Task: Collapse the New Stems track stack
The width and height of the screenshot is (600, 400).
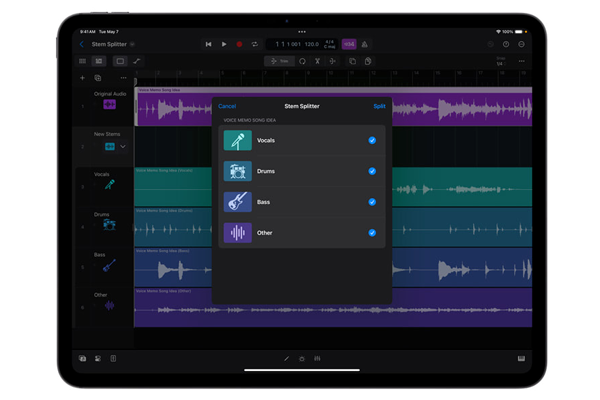Action: (x=123, y=147)
